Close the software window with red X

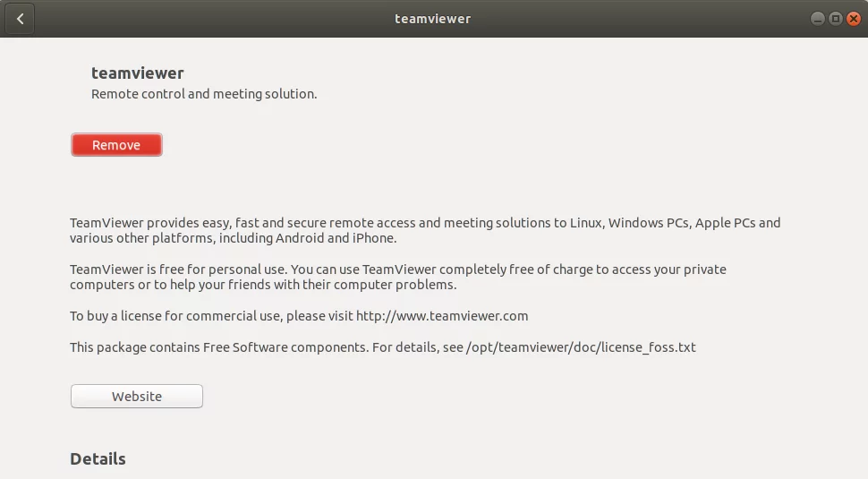(854, 19)
